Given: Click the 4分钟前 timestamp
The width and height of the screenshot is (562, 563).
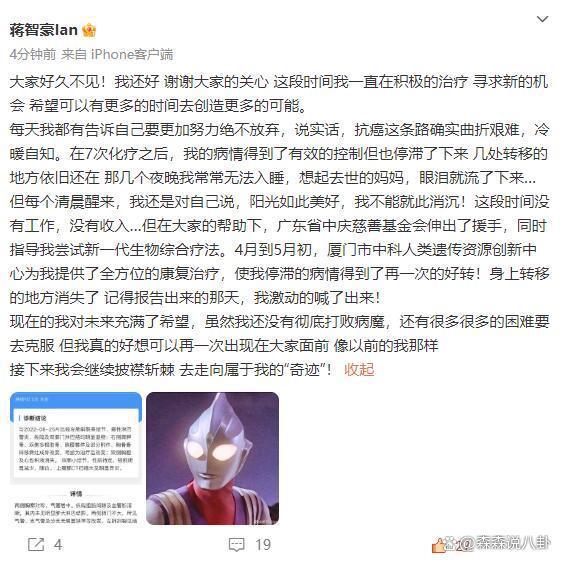Looking at the screenshot, I should pos(33,55).
